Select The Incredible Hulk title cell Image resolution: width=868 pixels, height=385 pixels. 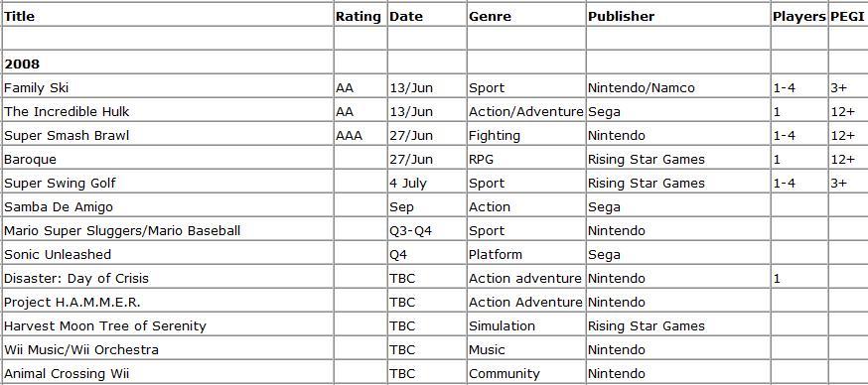pos(167,111)
